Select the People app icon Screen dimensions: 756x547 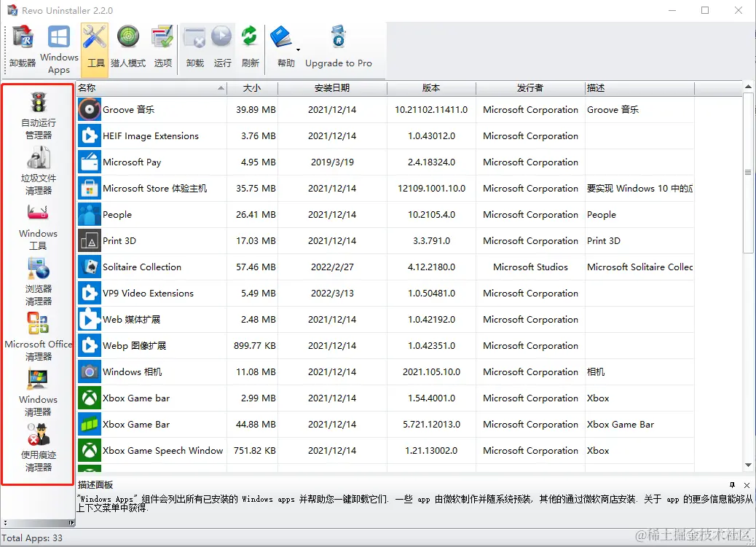pos(90,215)
